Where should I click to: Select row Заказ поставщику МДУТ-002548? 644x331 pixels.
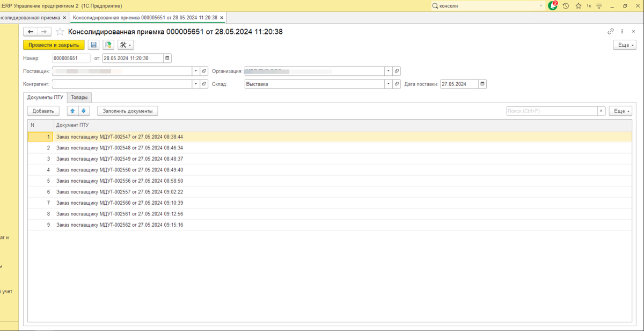330,148
